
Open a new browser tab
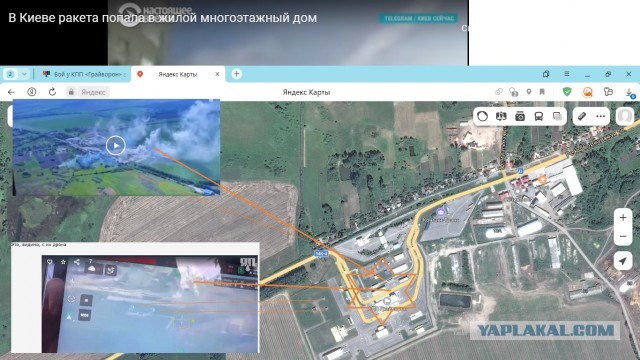(x=237, y=74)
